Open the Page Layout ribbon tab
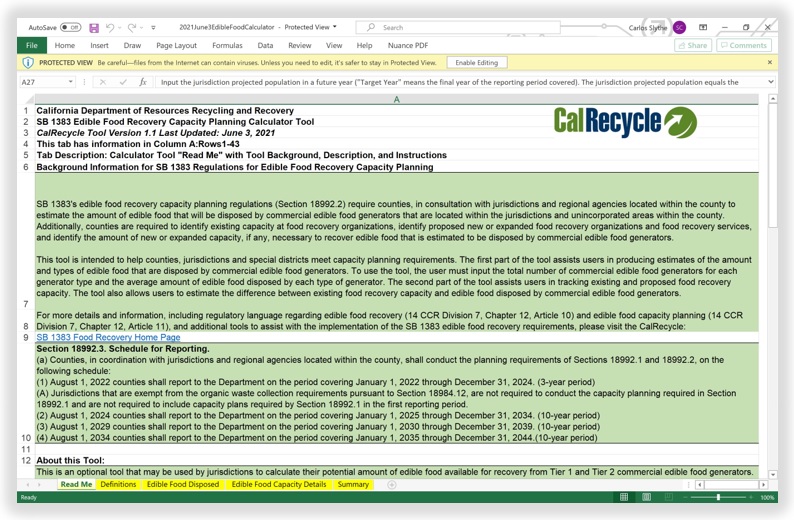This screenshot has width=794, height=520. (x=176, y=46)
